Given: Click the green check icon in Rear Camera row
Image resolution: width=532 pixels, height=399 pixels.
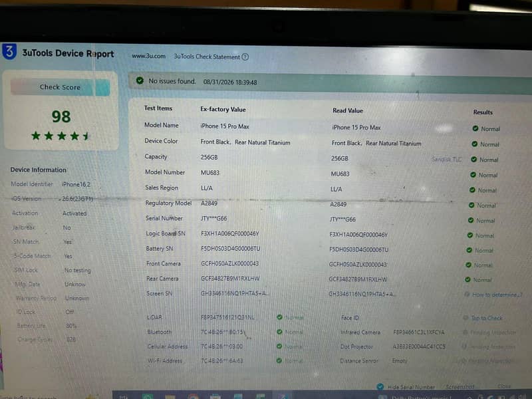Looking at the screenshot, I should tap(467, 279).
